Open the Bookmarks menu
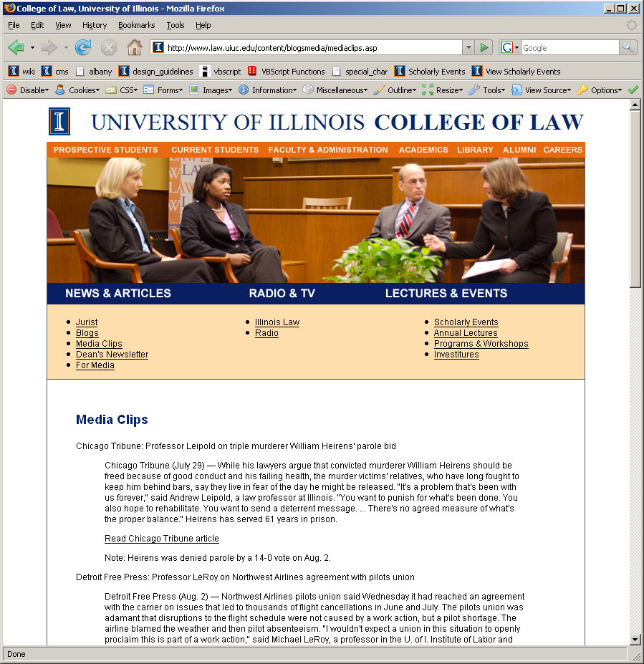This screenshot has height=664, width=644. [136, 25]
